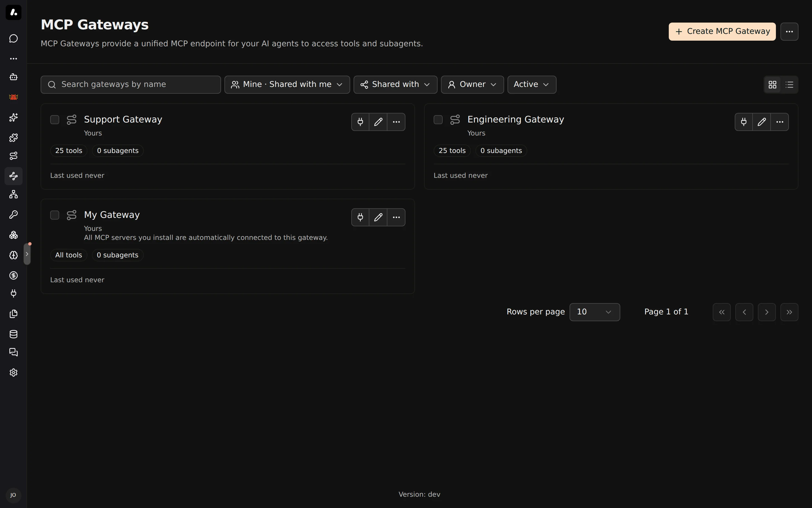Click Engineering Gateway 0 subagents badge
This screenshot has height=508, width=812.
pos(501,150)
